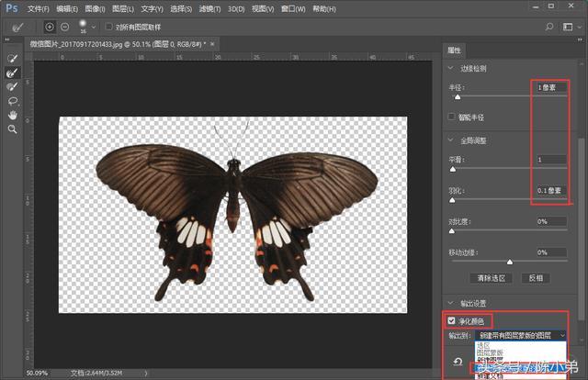Collapse the 边缘检测 section
The height and width of the screenshot is (380, 588).
pyautogui.click(x=451, y=68)
